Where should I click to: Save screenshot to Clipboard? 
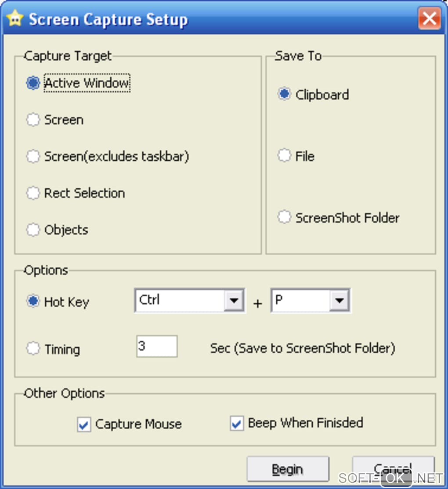pos(285,94)
